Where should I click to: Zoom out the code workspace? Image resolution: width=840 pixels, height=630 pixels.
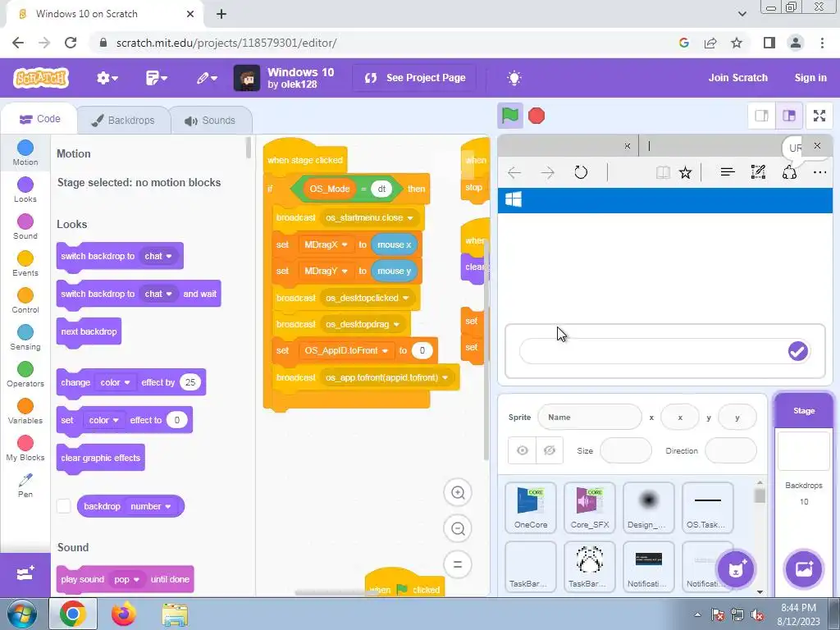pyautogui.click(x=458, y=529)
